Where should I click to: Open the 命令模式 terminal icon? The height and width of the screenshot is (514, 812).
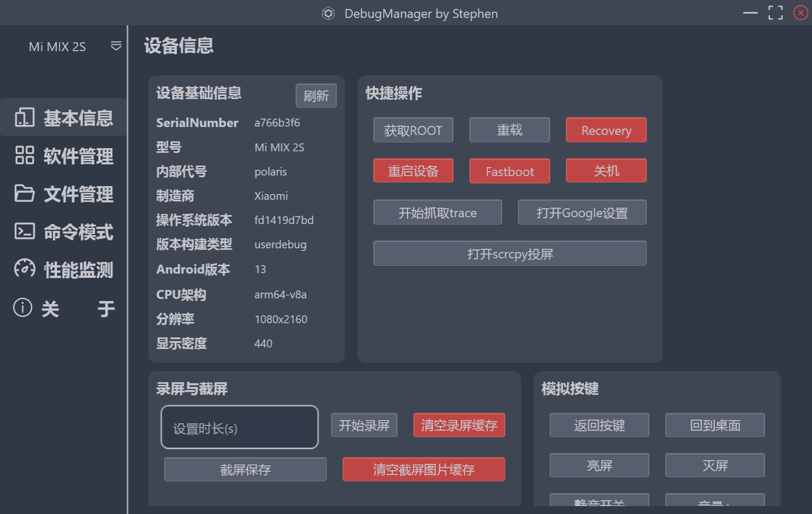25,231
